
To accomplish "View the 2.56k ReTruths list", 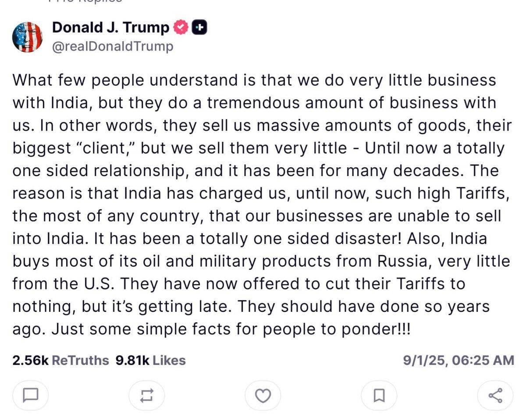I will click(60, 360).
